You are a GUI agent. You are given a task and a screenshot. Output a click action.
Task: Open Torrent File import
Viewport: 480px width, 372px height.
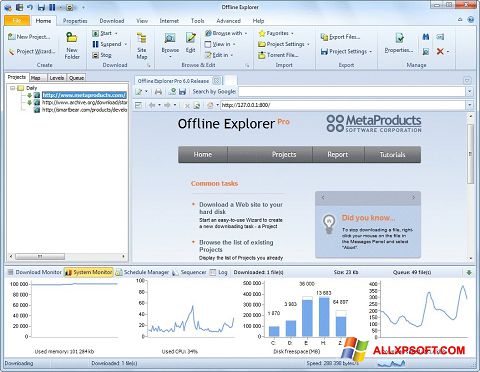(278, 55)
